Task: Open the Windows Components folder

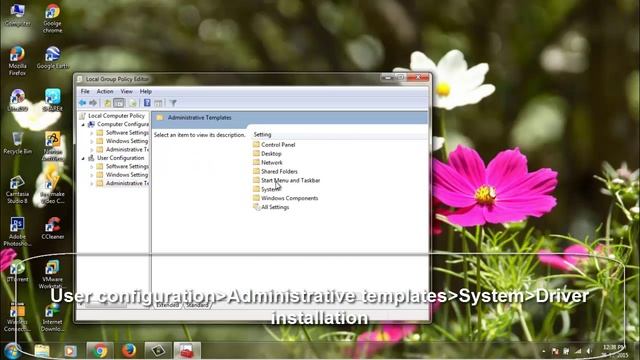Action: click(289, 198)
